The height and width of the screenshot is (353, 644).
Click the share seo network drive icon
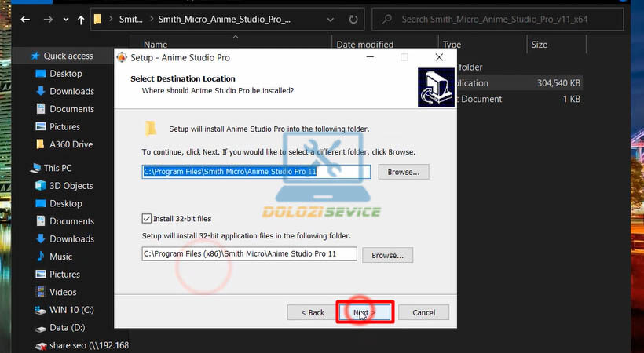coord(41,346)
